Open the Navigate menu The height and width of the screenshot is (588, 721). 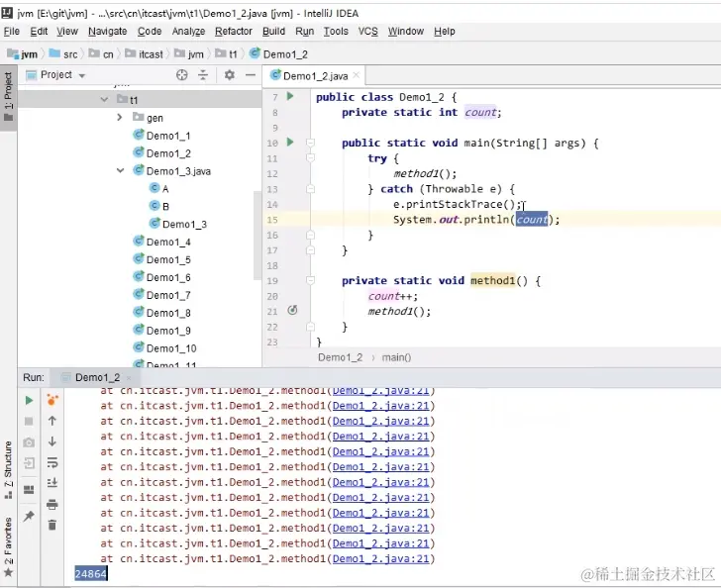click(x=108, y=32)
